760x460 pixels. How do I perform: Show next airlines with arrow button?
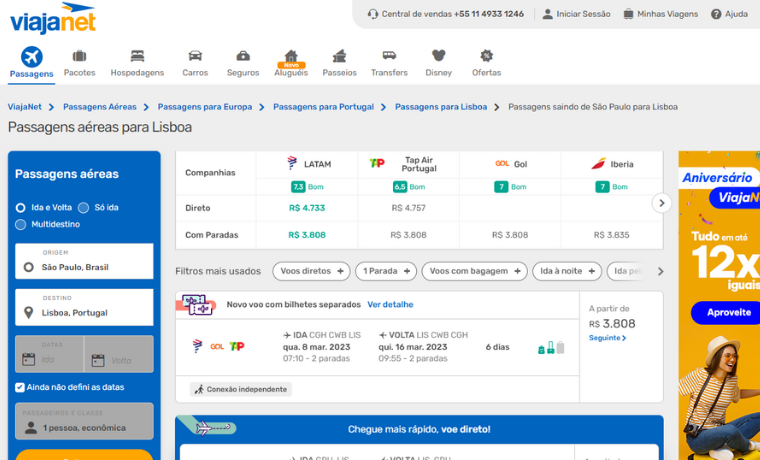(662, 203)
